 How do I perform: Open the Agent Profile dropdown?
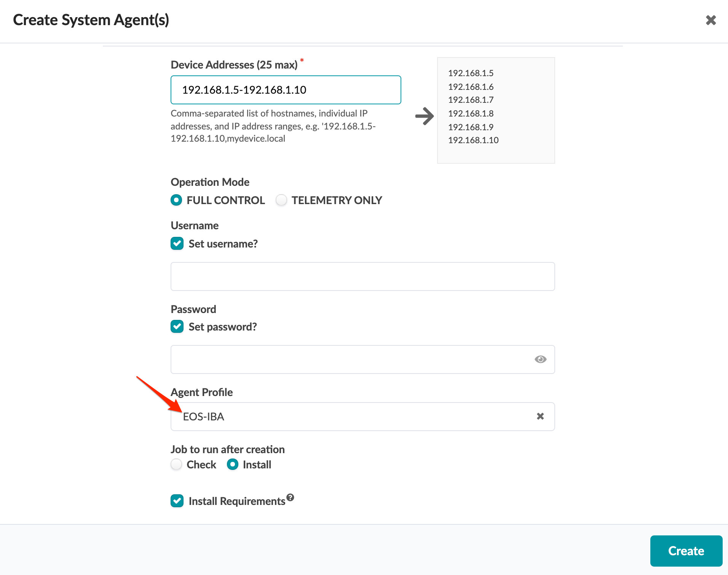point(354,417)
